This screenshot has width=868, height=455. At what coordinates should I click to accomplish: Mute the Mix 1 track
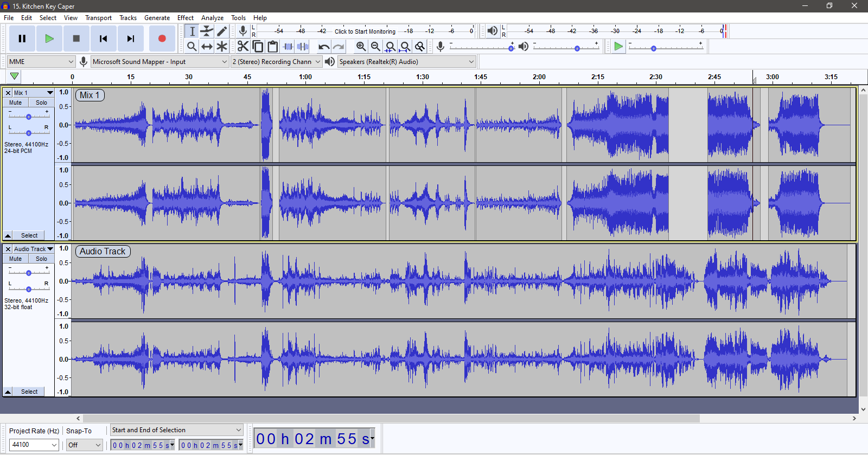click(x=16, y=102)
